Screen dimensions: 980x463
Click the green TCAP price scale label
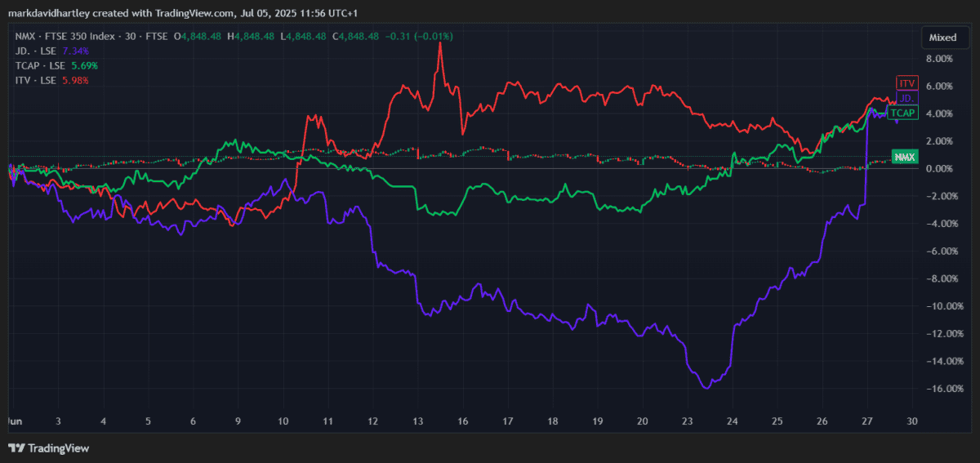pyautogui.click(x=902, y=113)
